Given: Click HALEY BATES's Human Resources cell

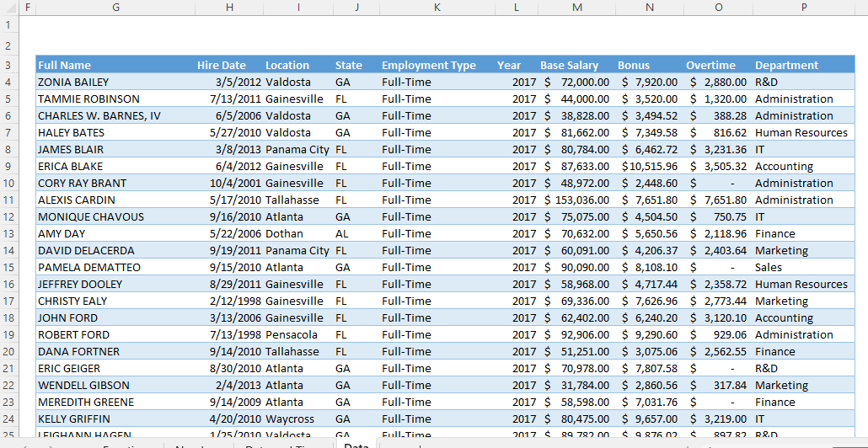Looking at the screenshot, I should tap(804, 133).
